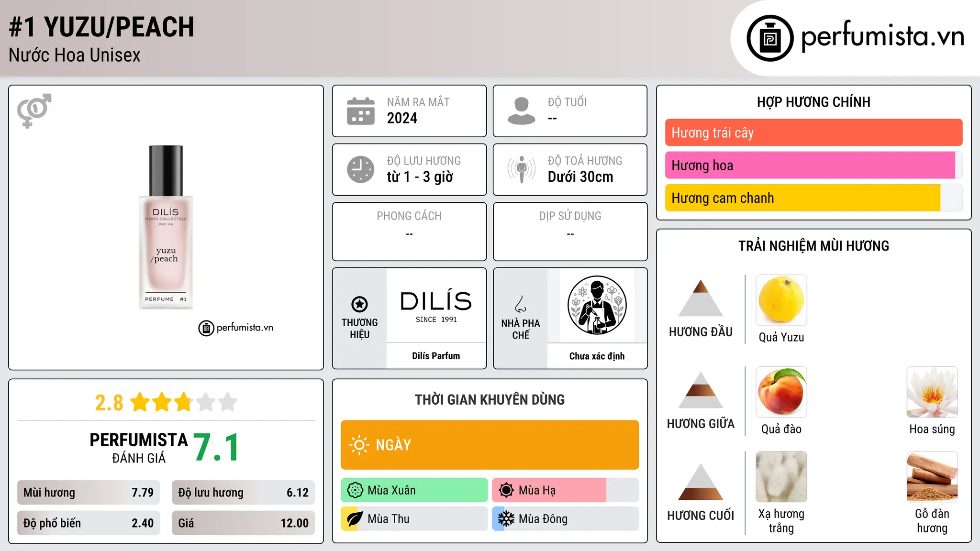Click the calendar icon beside Năm ra mắt

coord(361,111)
